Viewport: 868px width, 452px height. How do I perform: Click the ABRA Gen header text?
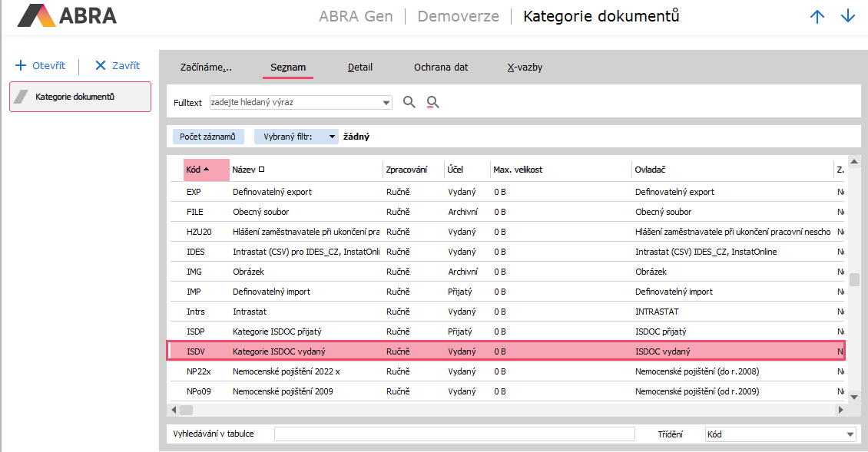(356, 17)
